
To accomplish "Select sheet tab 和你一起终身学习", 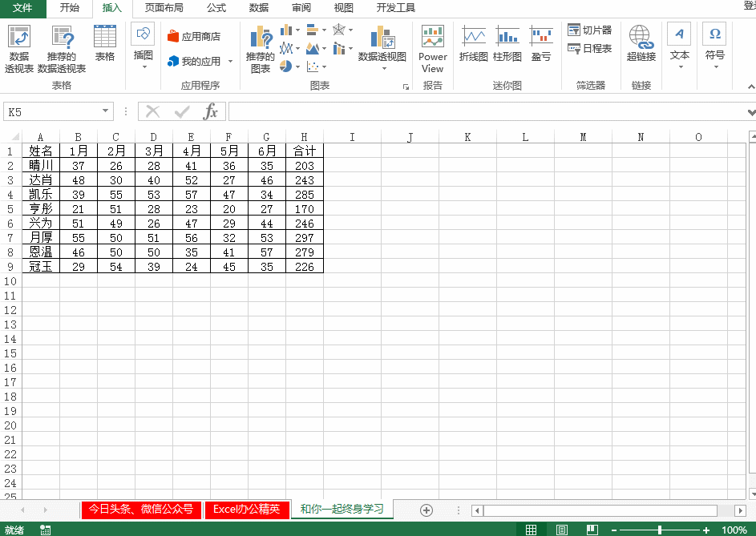I will click(x=342, y=509).
